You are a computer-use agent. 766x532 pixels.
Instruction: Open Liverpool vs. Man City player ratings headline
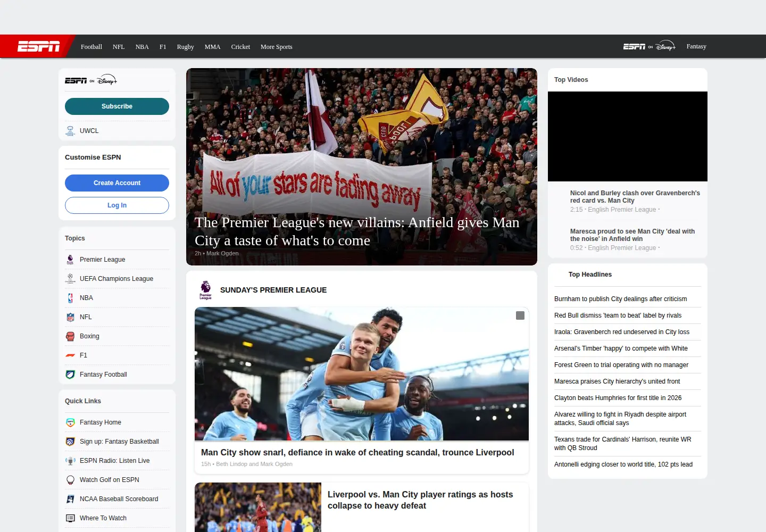click(420, 500)
